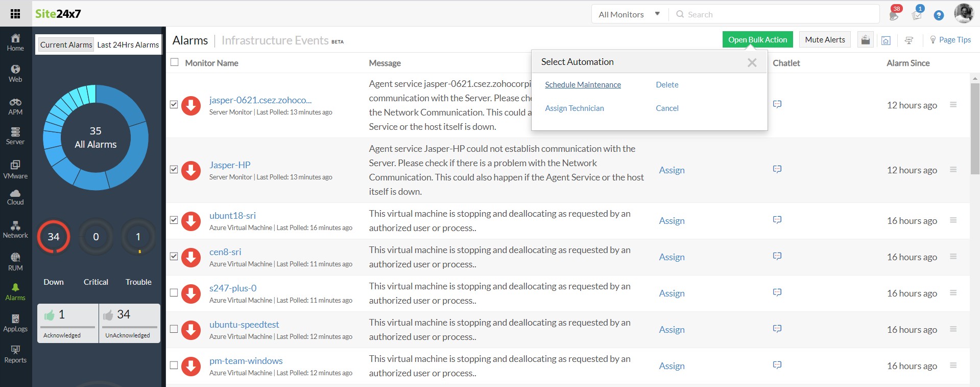Close the Select Automation popup

point(752,62)
